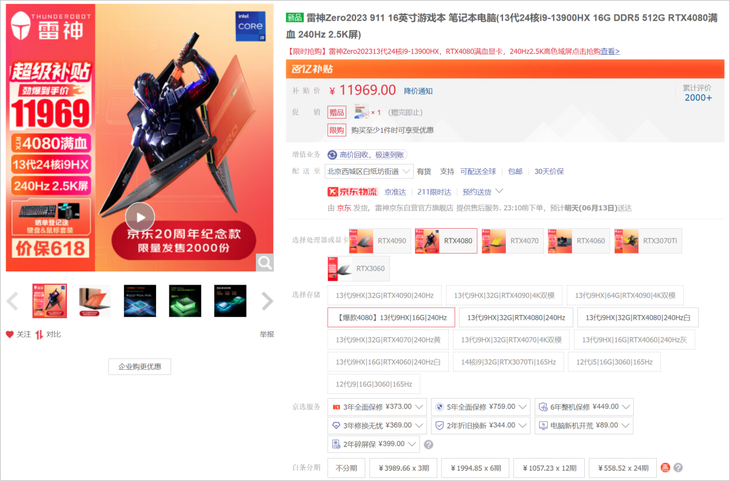Show previous thumbnails with left arrow
Screen dimensions: 730x481
click(13, 301)
